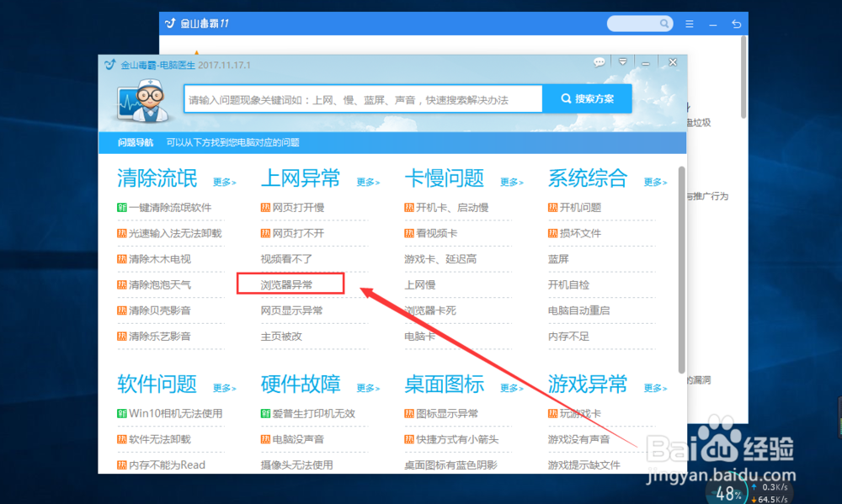The height and width of the screenshot is (504, 842).
Task: Click the feedback speech bubble icon
Action: pyautogui.click(x=599, y=62)
